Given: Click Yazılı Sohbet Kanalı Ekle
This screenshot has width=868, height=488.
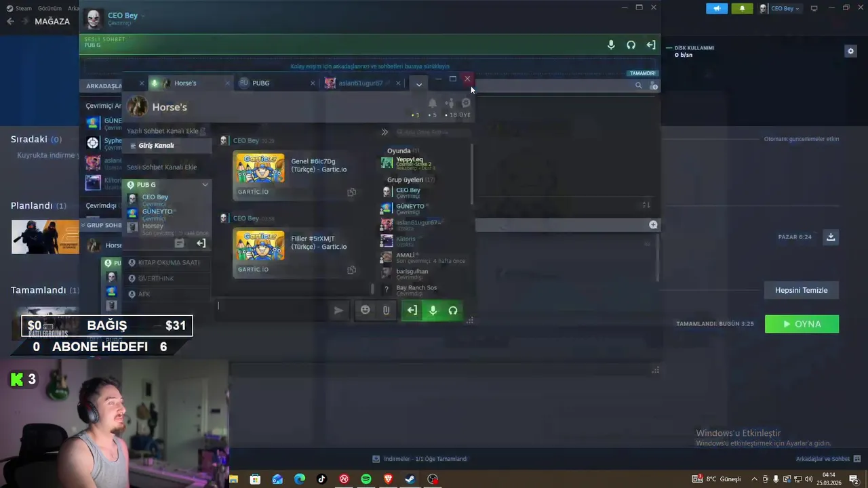Looking at the screenshot, I should click(163, 131).
